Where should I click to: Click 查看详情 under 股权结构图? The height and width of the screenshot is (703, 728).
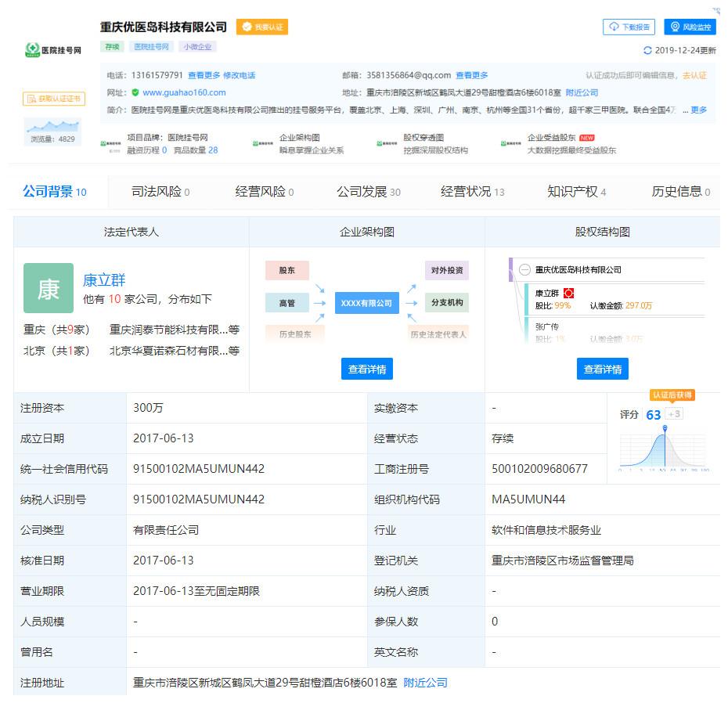click(602, 369)
